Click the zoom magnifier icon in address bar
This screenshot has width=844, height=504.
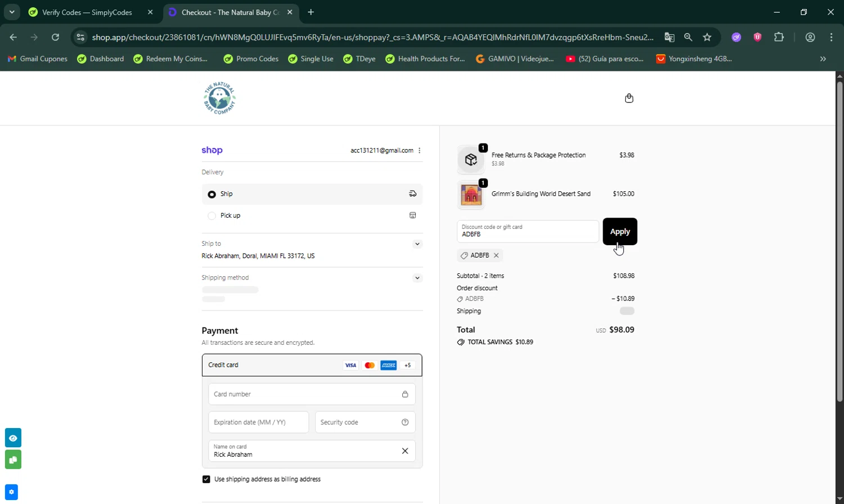point(688,37)
